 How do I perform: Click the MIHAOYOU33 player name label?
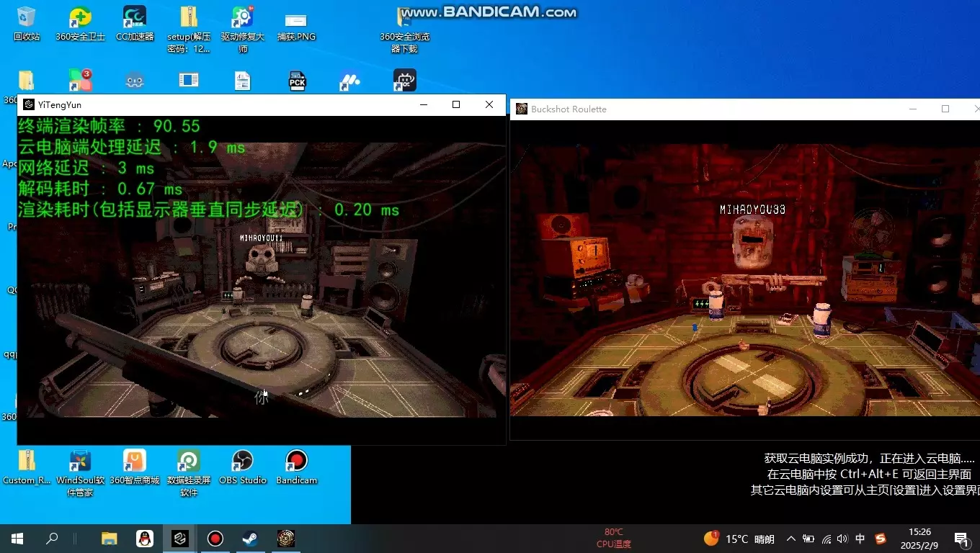click(x=752, y=210)
